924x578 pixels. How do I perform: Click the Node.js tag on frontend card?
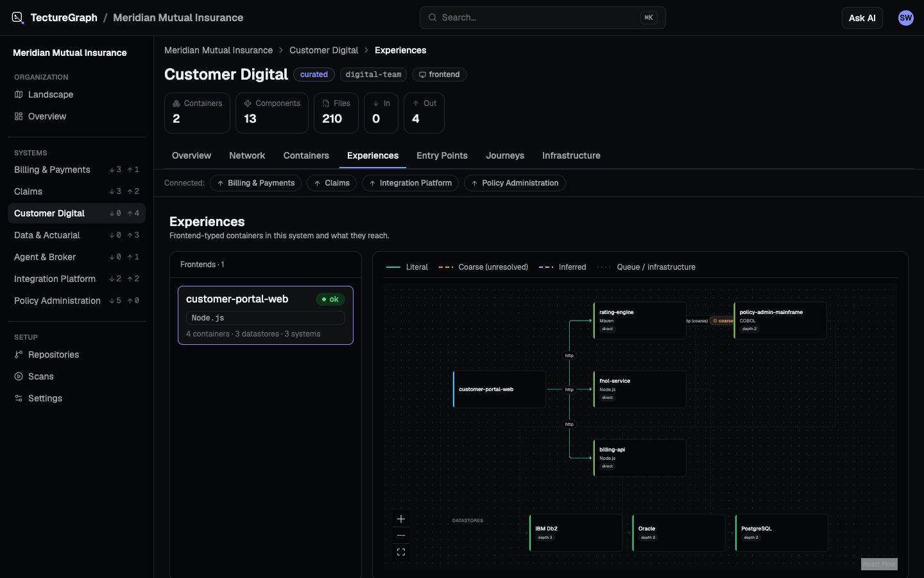[266, 318]
